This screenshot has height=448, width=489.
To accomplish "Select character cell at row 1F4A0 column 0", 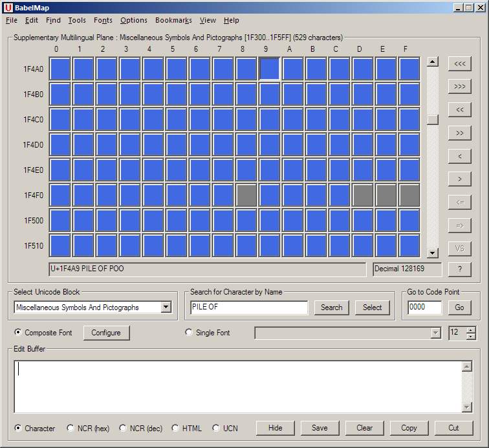I will click(60, 69).
